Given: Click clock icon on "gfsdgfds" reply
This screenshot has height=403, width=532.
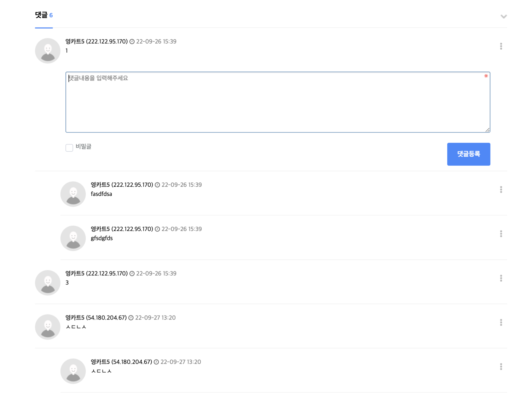Looking at the screenshot, I should click(157, 229).
